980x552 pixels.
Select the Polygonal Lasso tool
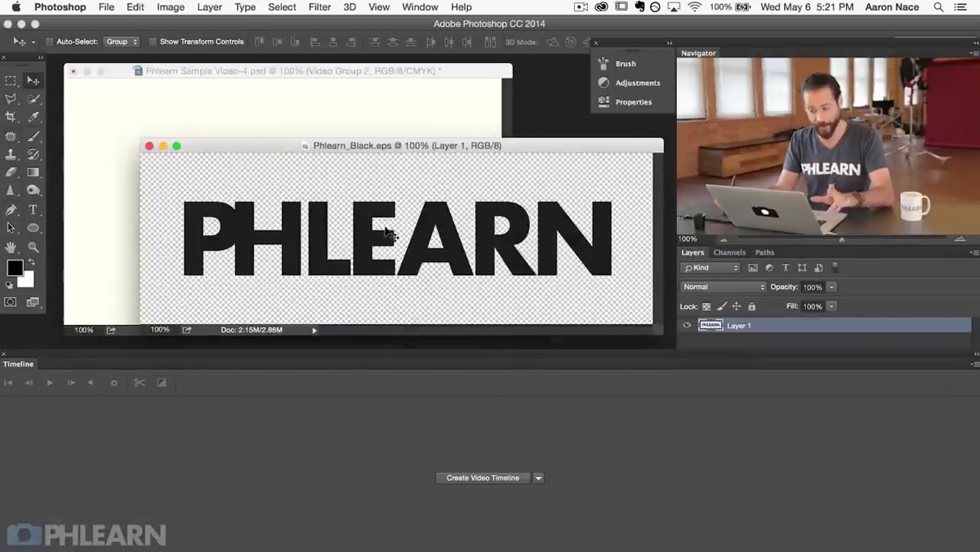tap(11, 99)
